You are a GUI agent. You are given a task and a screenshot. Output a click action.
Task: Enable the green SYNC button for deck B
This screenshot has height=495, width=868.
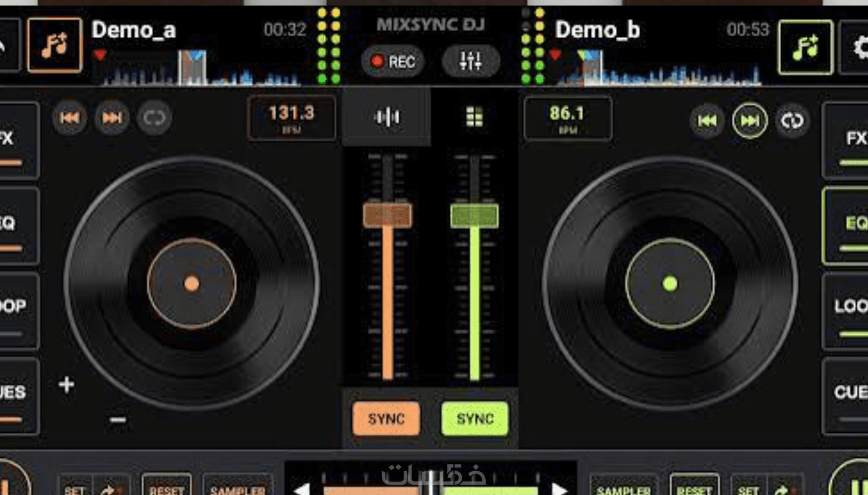click(475, 418)
